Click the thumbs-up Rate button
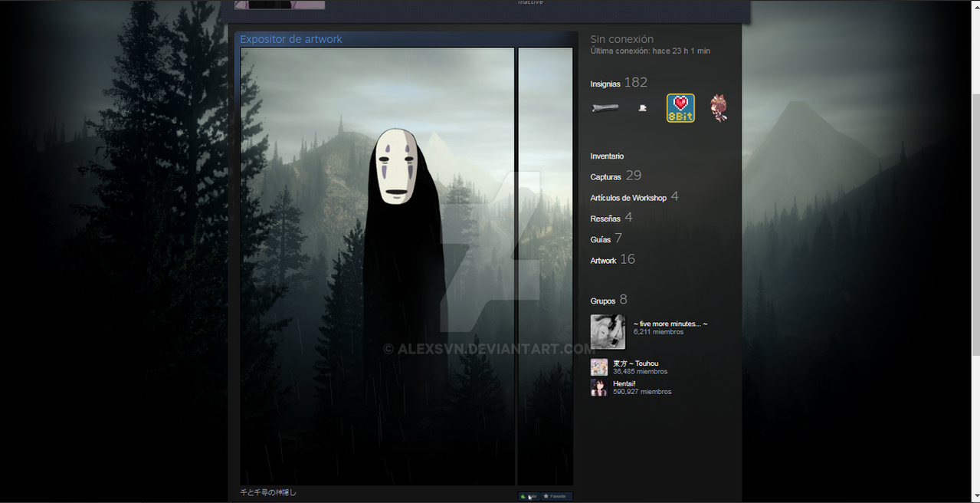 click(x=529, y=496)
